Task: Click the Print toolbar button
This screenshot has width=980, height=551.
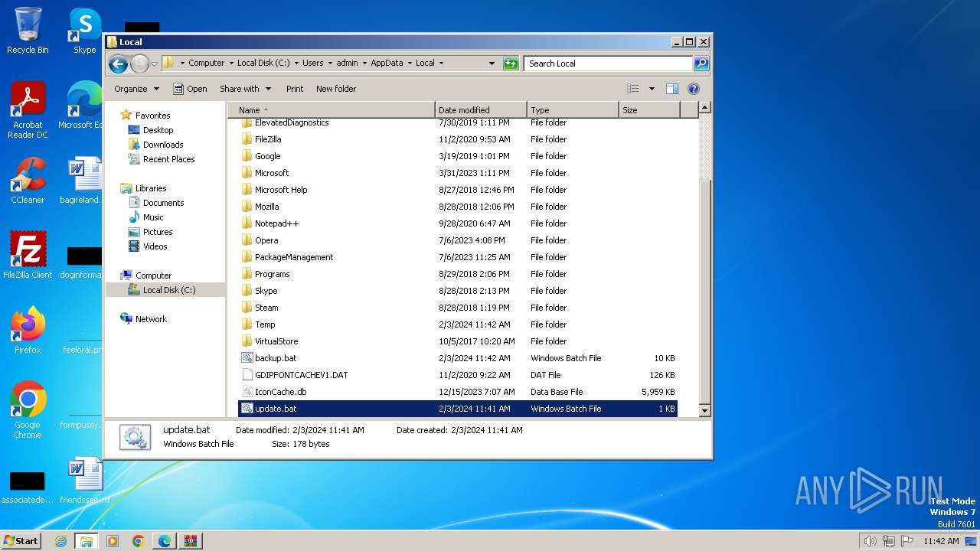Action: click(x=295, y=89)
